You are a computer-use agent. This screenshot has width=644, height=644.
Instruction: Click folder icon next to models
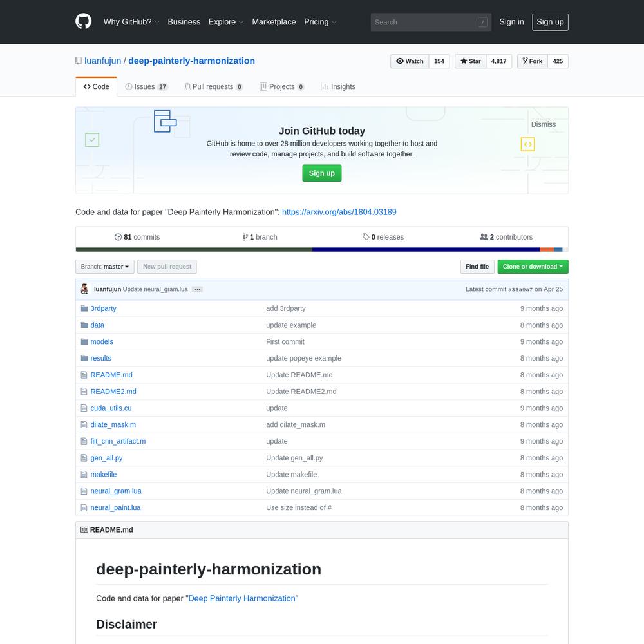(x=84, y=342)
